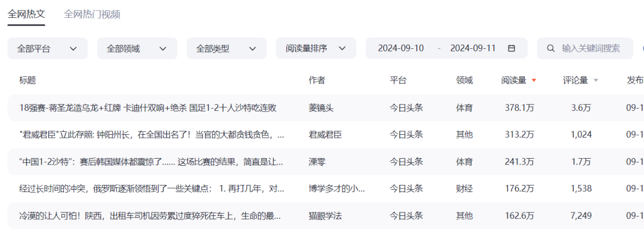Click read count 176.2万
Viewport: 644px width, 238px height.
click(x=519, y=188)
